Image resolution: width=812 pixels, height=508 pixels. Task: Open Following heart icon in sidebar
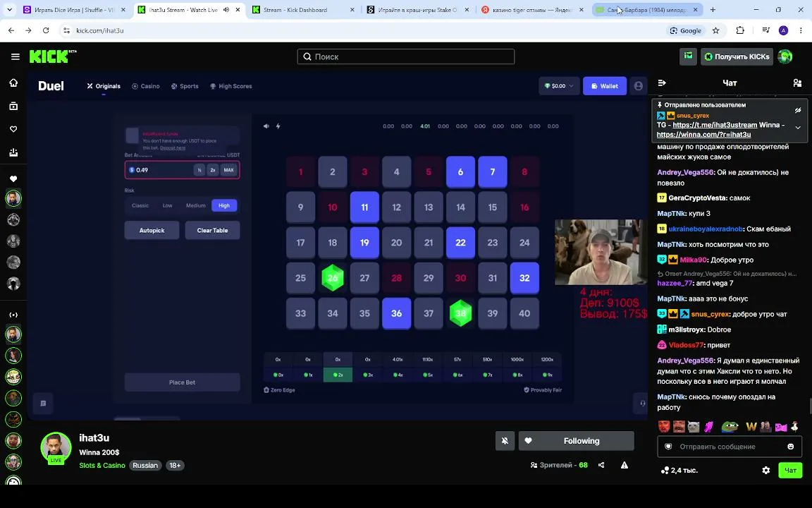tap(13, 129)
